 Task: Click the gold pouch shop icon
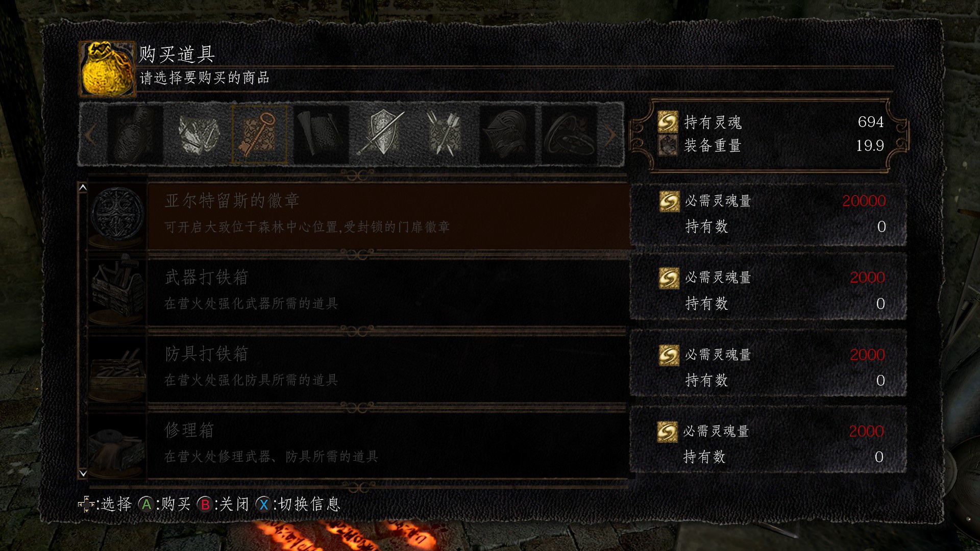pos(107,69)
